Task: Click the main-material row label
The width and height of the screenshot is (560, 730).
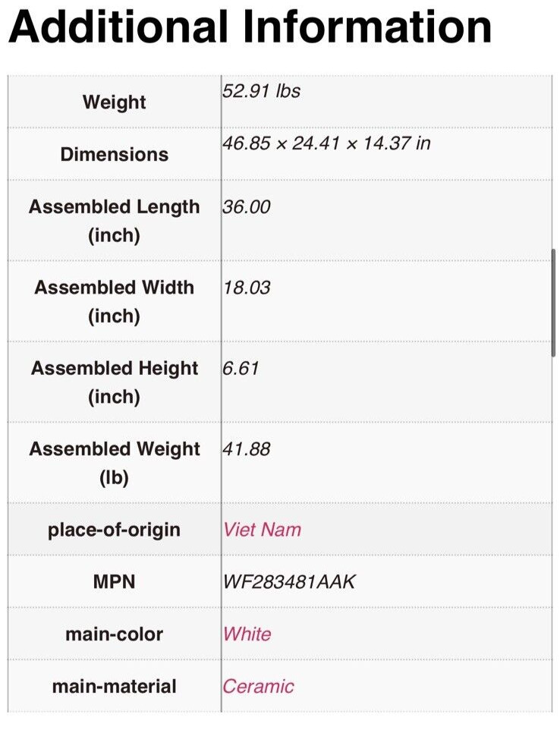Action: (x=114, y=687)
